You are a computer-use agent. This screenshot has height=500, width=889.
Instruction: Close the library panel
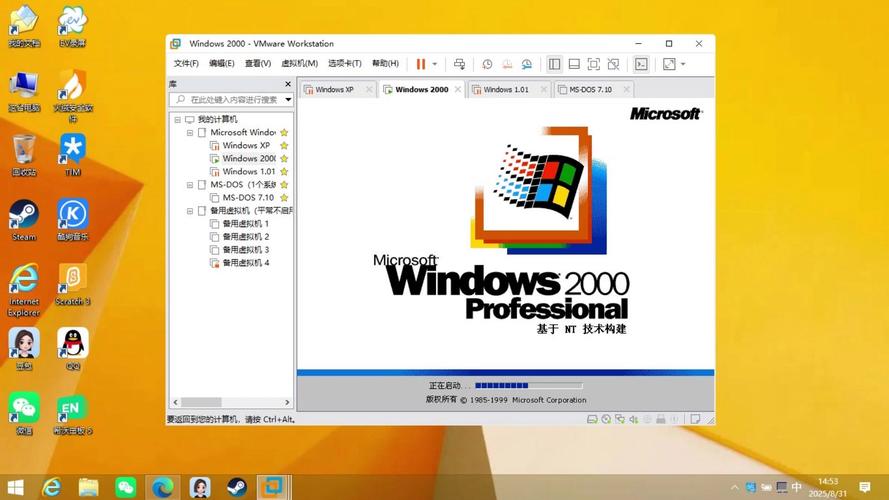tap(288, 84)
